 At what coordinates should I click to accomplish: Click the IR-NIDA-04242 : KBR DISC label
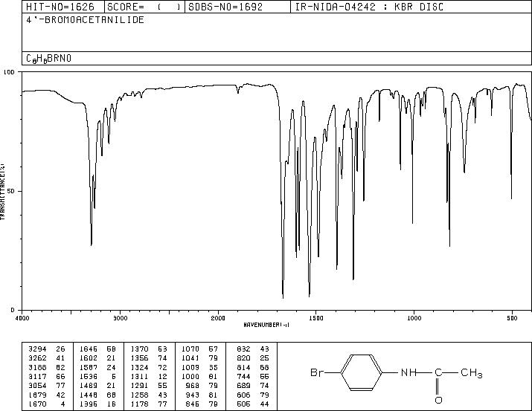pos(369,7)
